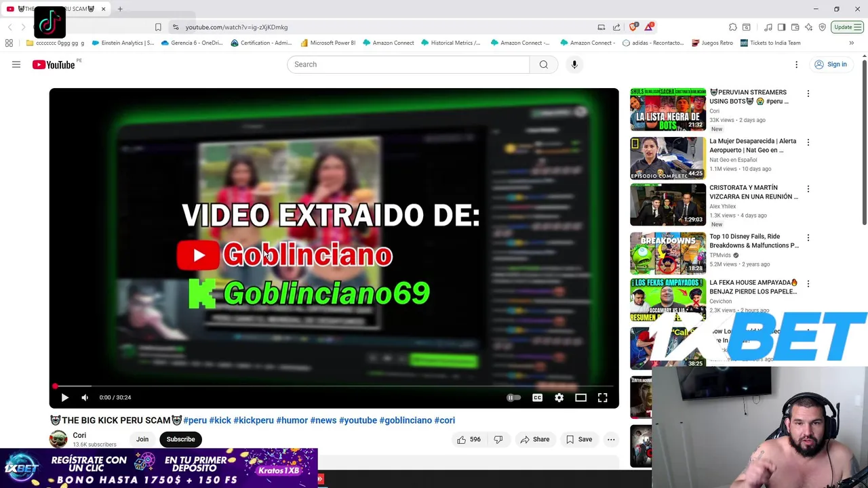The image size is (868, 488).
Task: Seek on the video progress bar
Action: 334,386
